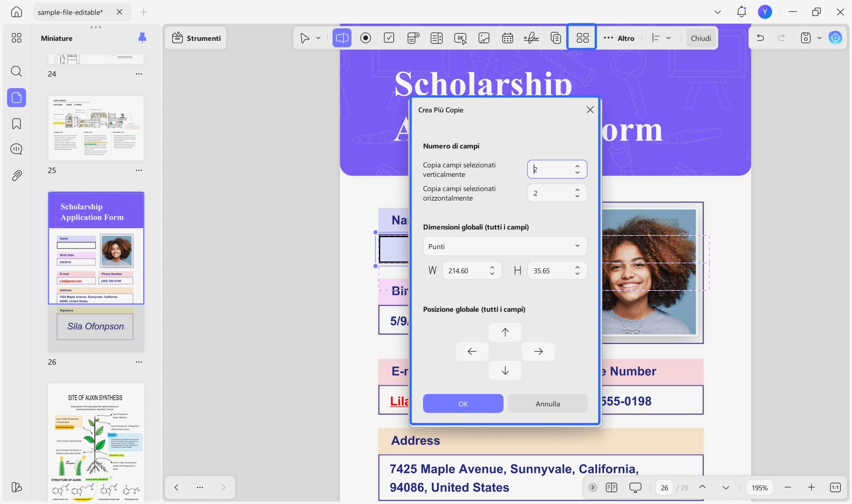852x504 pixels.
Task: Select the checkbox field tool
Action: coord(389,38)
